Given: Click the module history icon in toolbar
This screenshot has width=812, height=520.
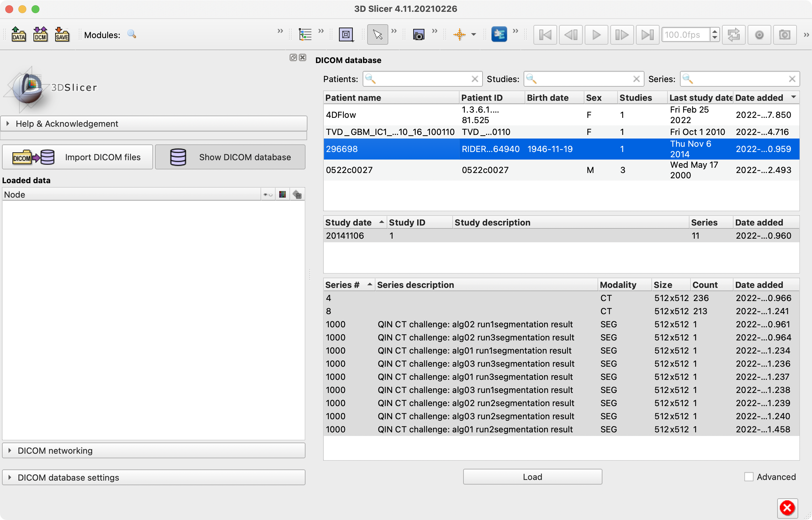Looking at the screenshot, I should coord(305,34).
